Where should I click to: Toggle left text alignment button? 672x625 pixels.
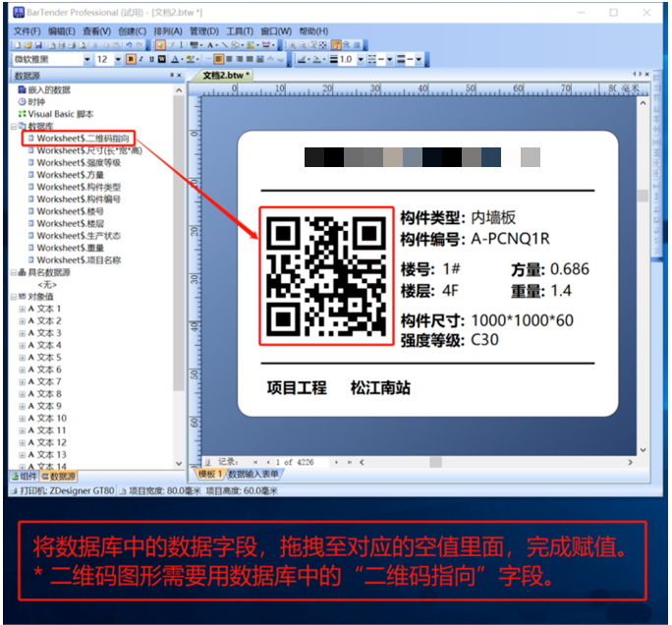[x=218, y=59]
